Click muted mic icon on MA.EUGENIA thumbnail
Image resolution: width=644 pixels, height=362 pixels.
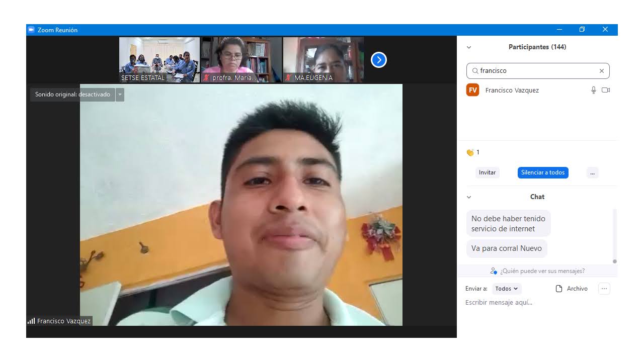(288, 78)
